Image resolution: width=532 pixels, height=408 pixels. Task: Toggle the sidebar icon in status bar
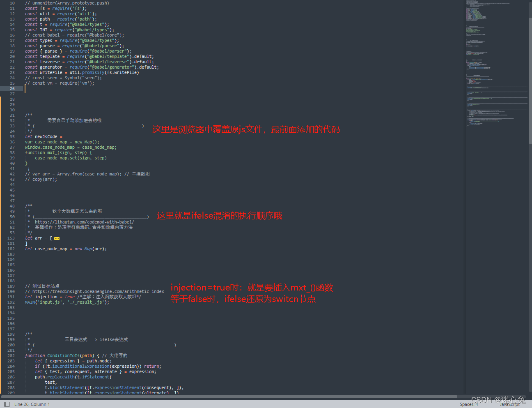7,404
